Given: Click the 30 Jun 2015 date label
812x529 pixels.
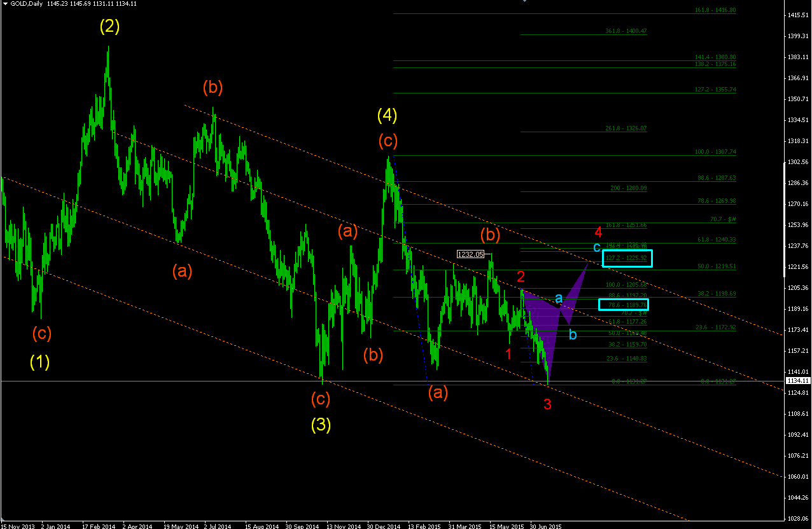Looking at the screenshot, I should tap(546, 526).
